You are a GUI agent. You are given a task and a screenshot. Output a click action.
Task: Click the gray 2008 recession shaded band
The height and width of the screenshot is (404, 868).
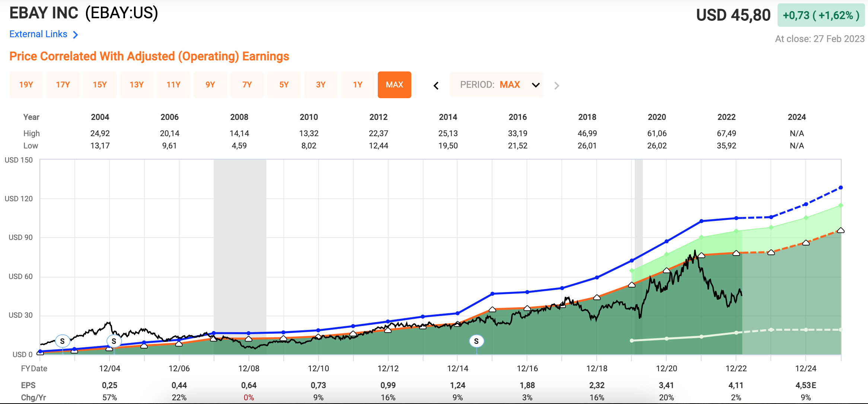(240, 242)
